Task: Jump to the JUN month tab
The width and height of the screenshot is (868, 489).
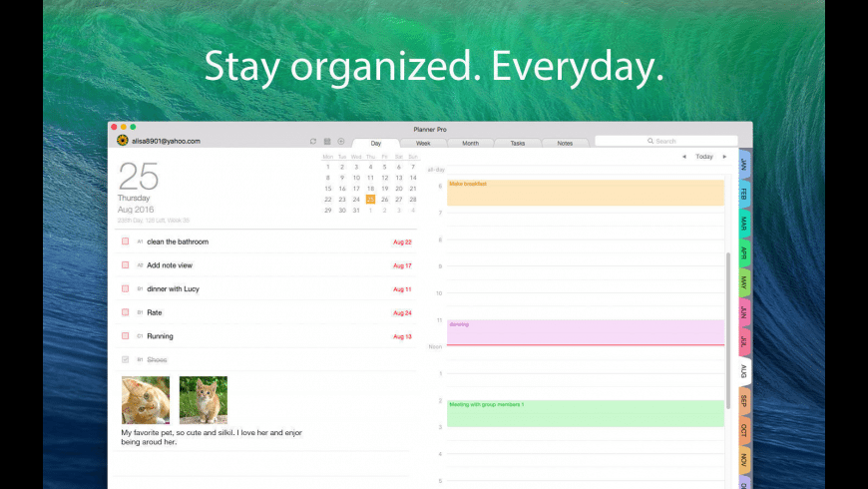Action: click(744, 311)
